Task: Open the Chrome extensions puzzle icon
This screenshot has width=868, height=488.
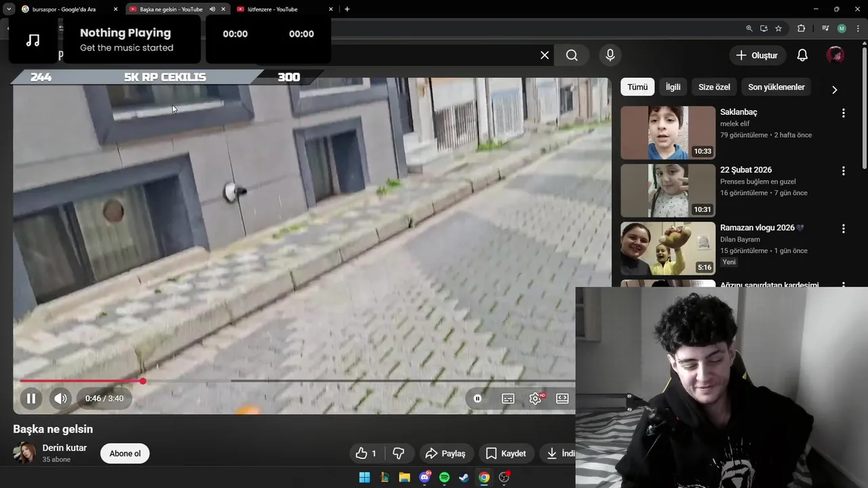Action: (x=802, y=28)
